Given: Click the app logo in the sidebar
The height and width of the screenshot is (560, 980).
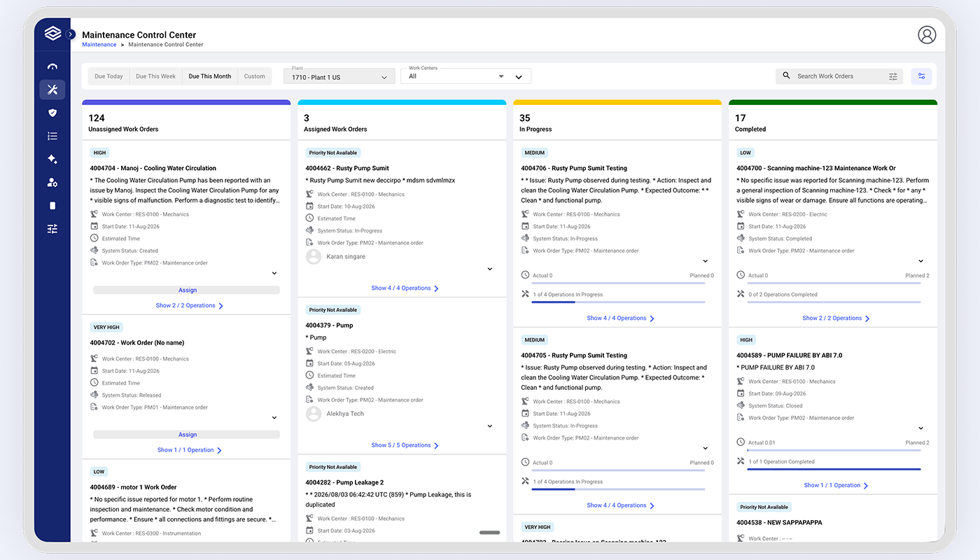Looking at the screenshot, I should (x=52, y=34).
